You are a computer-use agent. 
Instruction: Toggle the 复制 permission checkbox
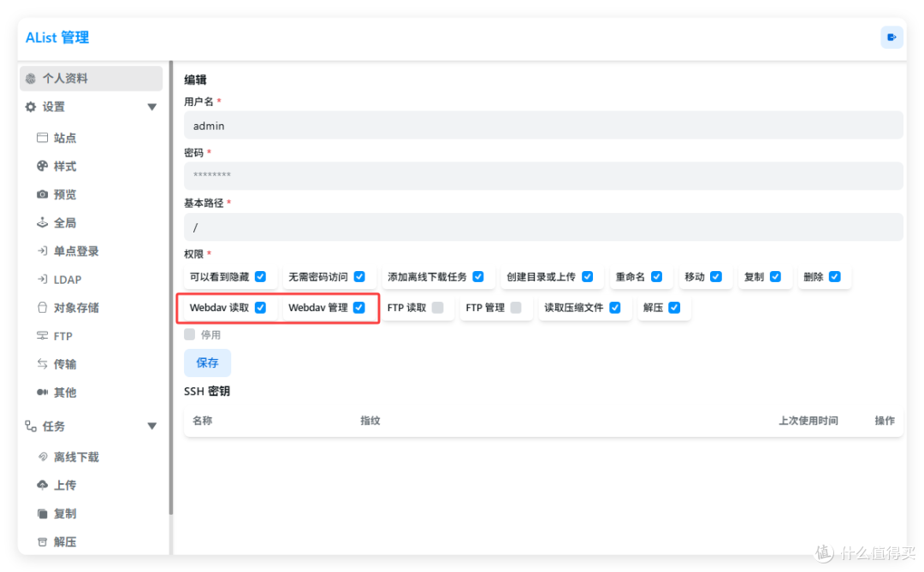775,276
